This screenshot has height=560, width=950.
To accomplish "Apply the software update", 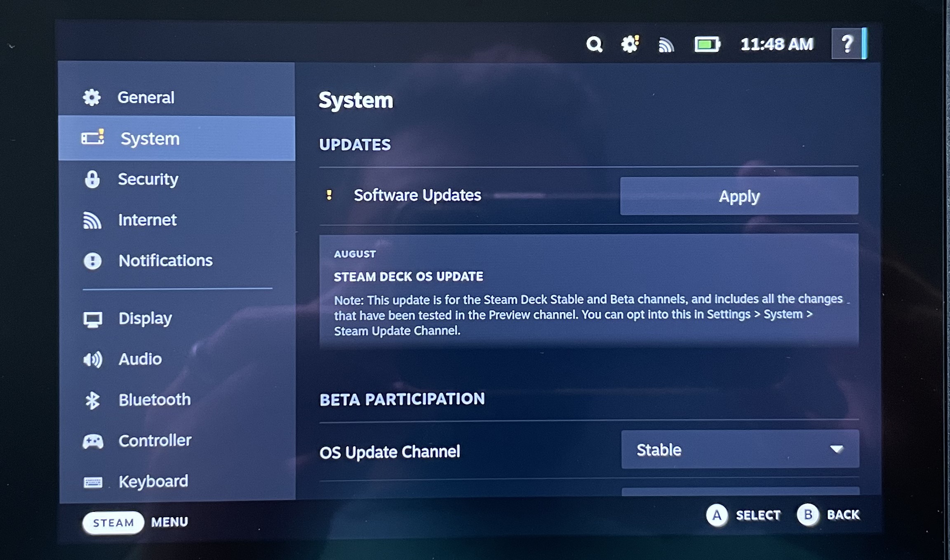I will 739,196.
